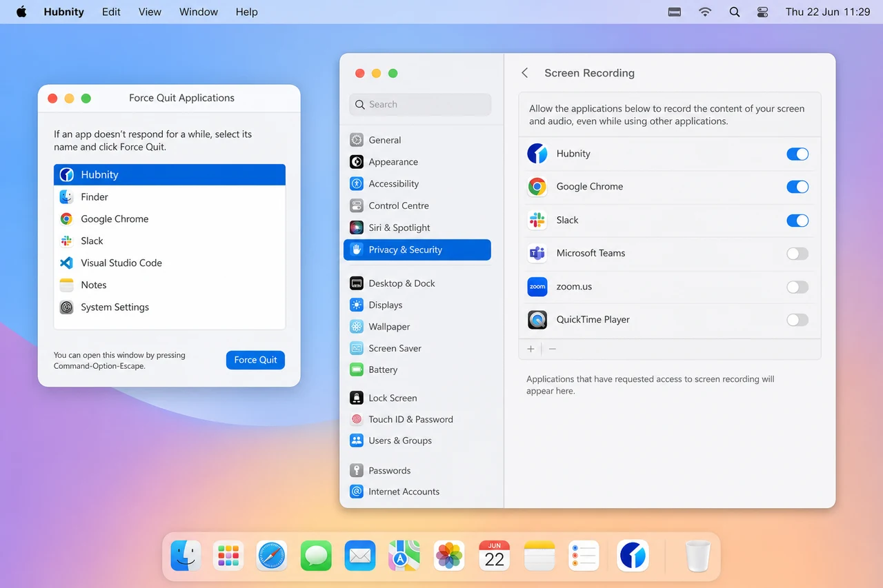The image size is (883, 588).
Task: Click the QuickTime Player app icon
Action: point(537,320)
